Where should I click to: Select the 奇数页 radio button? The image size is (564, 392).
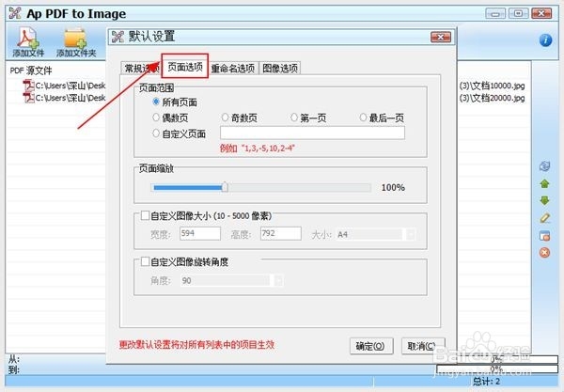click(x=225, y=118)
